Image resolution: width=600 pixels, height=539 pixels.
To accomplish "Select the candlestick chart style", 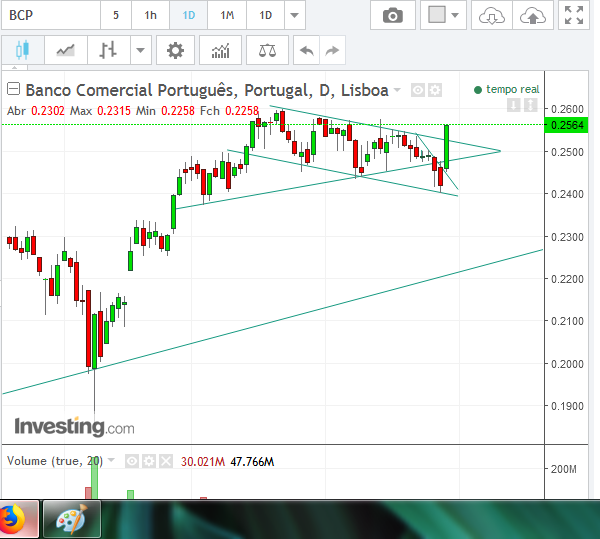I will (x=23, y=50).
